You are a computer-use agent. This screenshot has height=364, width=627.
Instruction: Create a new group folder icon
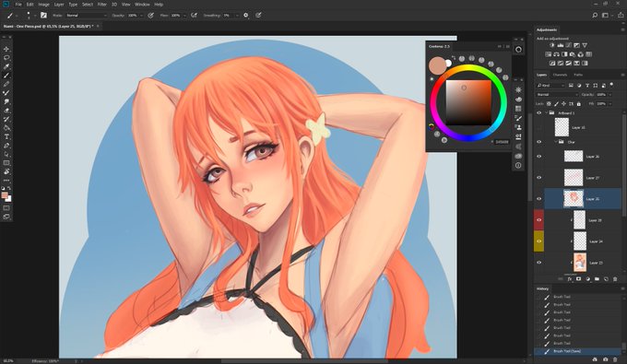[597, 279]
